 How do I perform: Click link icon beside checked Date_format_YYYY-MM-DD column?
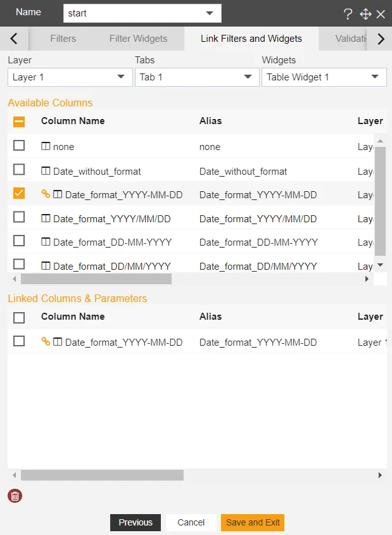[46, 194]
